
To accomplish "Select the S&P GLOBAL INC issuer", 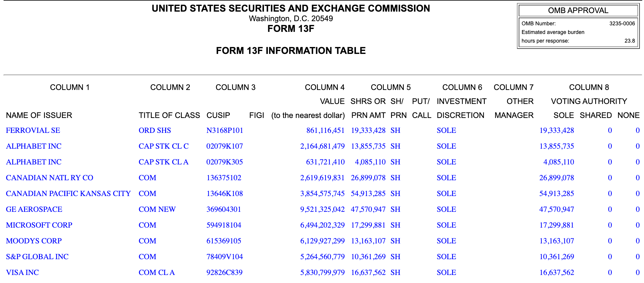I will pyautogui.click(x=37, y=257).
